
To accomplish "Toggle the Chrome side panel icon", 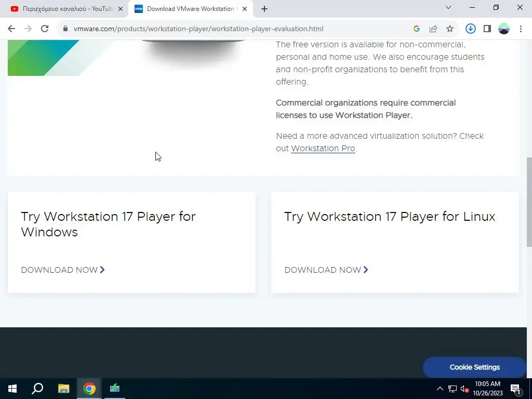I will (487, 29).
